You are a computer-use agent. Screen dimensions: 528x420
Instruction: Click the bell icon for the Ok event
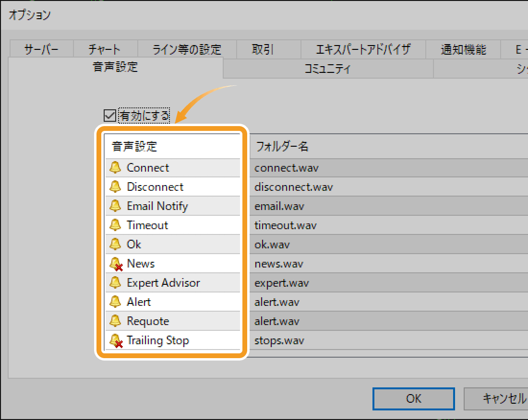(116, 244)
